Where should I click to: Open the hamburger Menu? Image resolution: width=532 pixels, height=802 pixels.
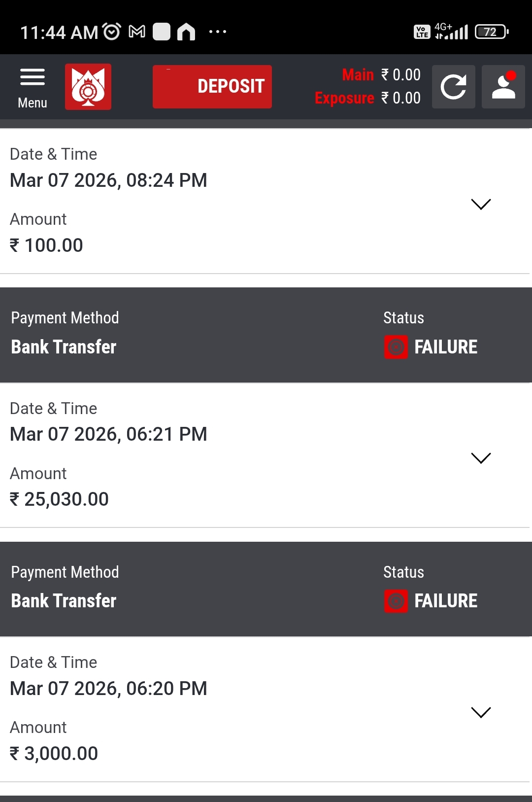coord(33,87)
